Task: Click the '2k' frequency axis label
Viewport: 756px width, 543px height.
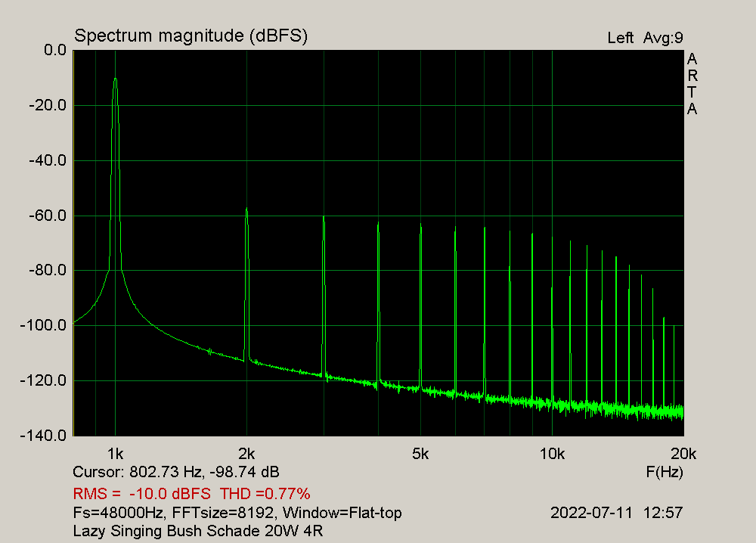Action: [x=246, y=454]
